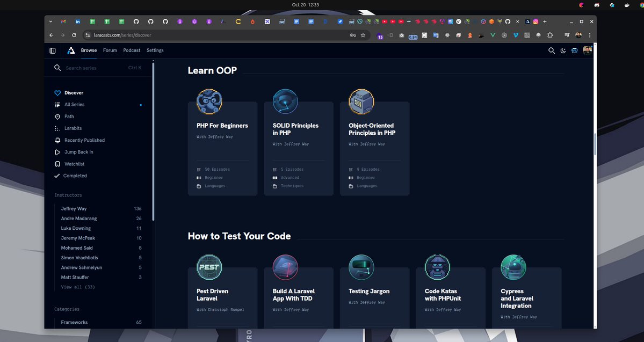Open the site search magnifier in header
Image resolution: width=644 pixels, height=342 pixels.
tap(552, 50)
